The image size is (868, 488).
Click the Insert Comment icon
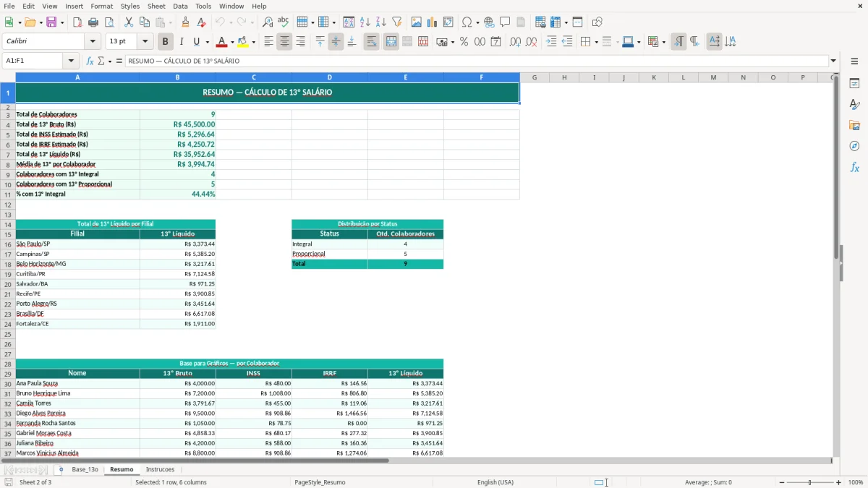pos(505,22)
